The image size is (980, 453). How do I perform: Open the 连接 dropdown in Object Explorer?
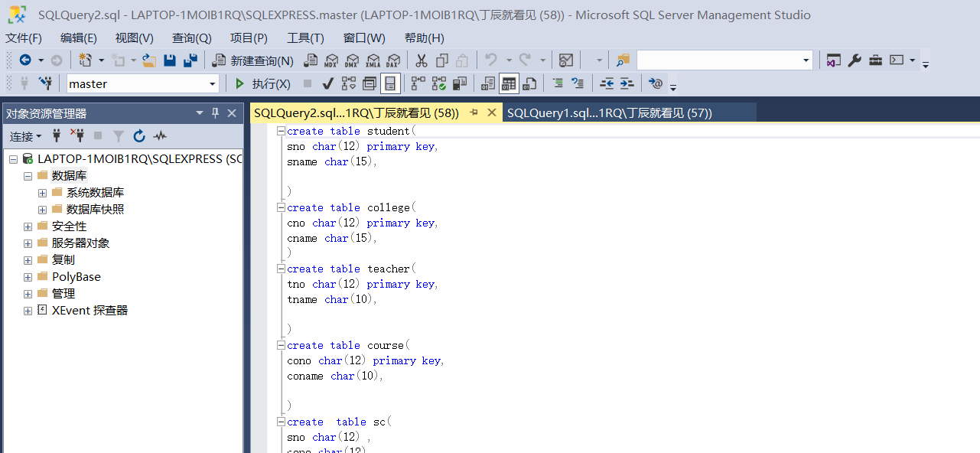26,136
